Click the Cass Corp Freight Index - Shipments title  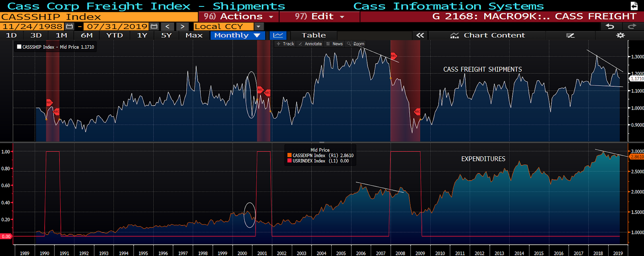tap(146, 6)
